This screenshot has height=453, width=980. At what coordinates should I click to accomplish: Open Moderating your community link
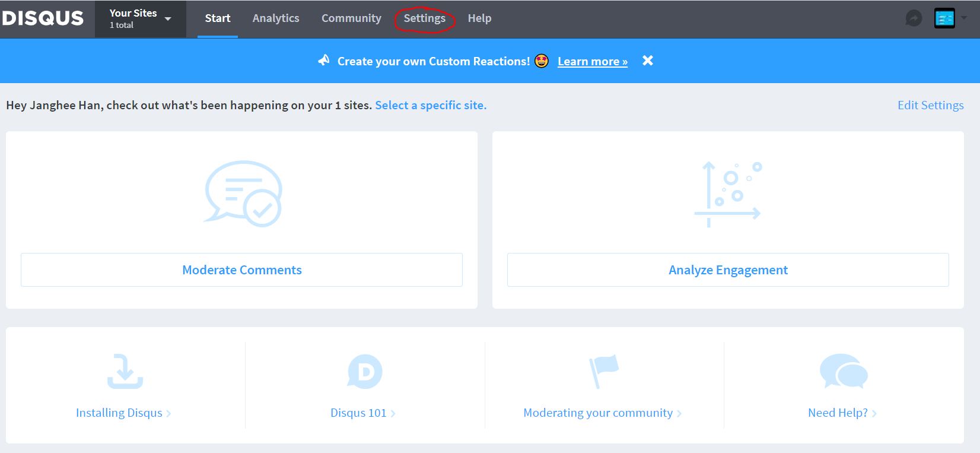(x=602, y=413)
